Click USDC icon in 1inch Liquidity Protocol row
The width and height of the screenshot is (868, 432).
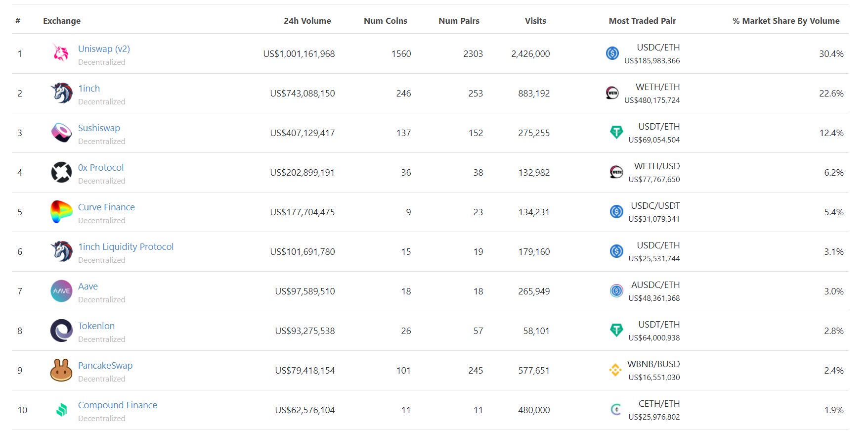[x=616, y=251]
